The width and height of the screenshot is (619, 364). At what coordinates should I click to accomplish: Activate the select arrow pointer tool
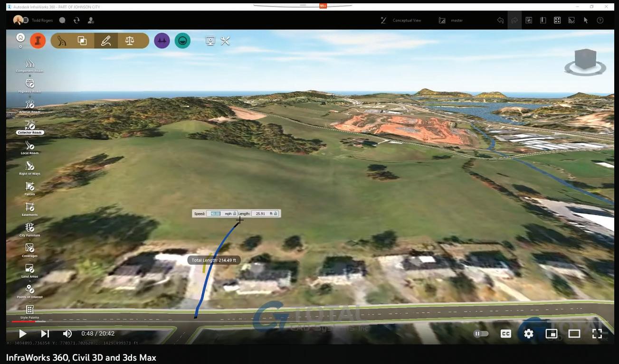(586, 20)
